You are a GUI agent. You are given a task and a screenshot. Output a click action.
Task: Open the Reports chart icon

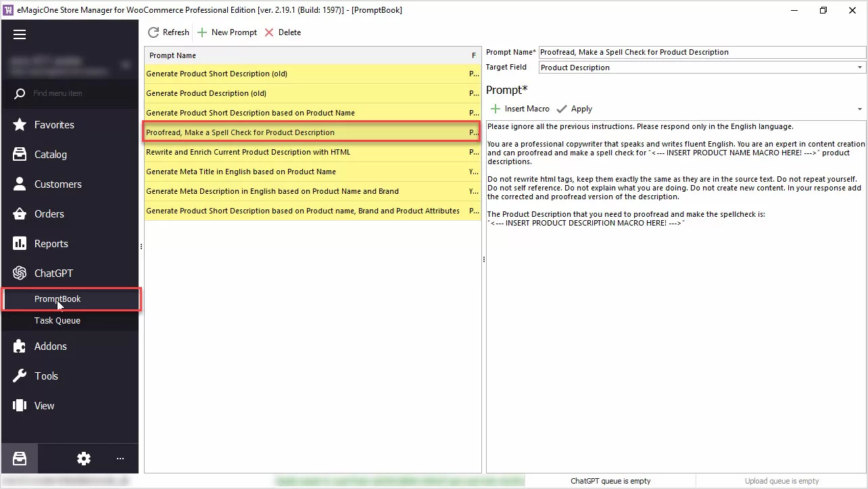pos(20,244)
